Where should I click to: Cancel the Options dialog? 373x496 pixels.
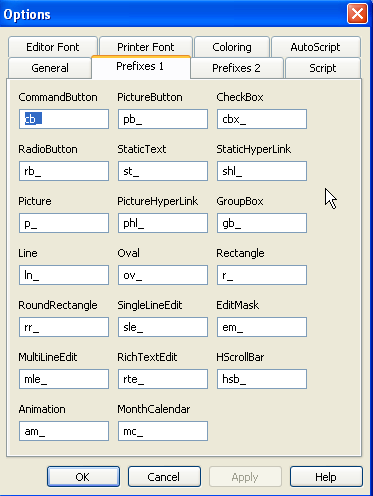164,477
